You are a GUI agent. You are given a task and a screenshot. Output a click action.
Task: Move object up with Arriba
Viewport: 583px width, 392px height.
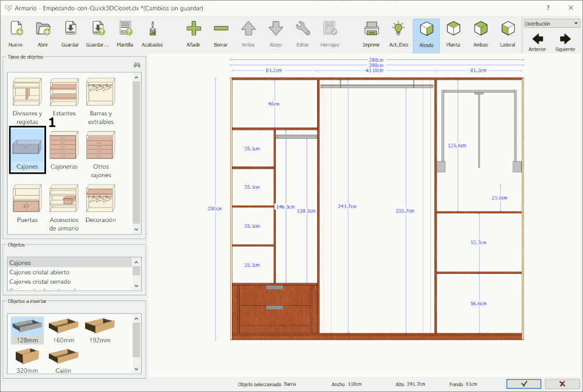point(248,34)
